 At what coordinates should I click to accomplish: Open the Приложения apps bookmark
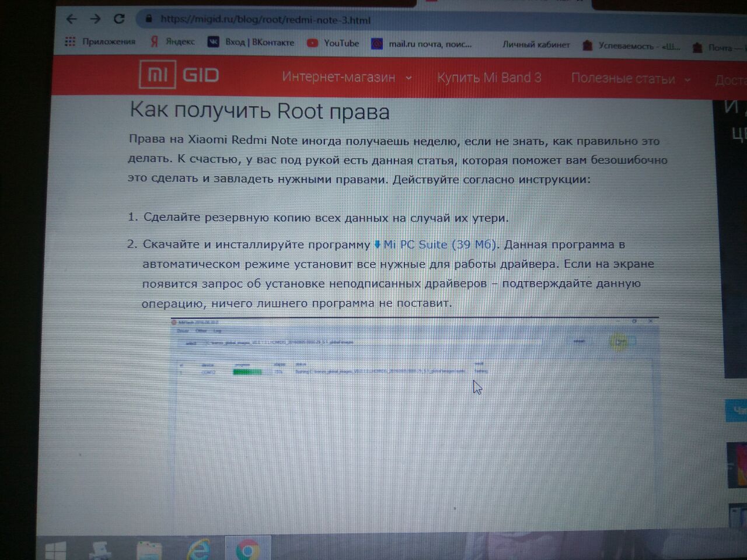click(x=100, y=41)
